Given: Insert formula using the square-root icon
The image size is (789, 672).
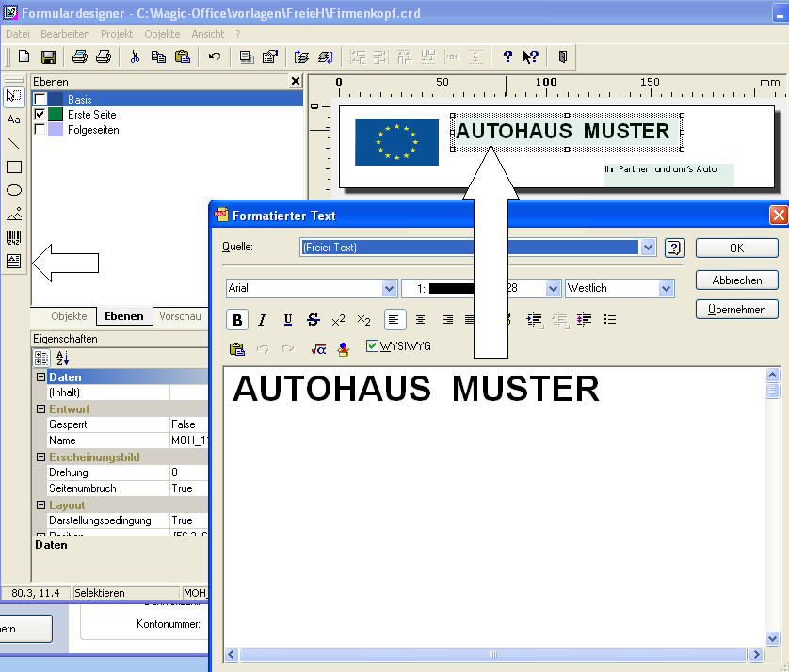Looking at the screenshot, I should click(x=318, y=349).
